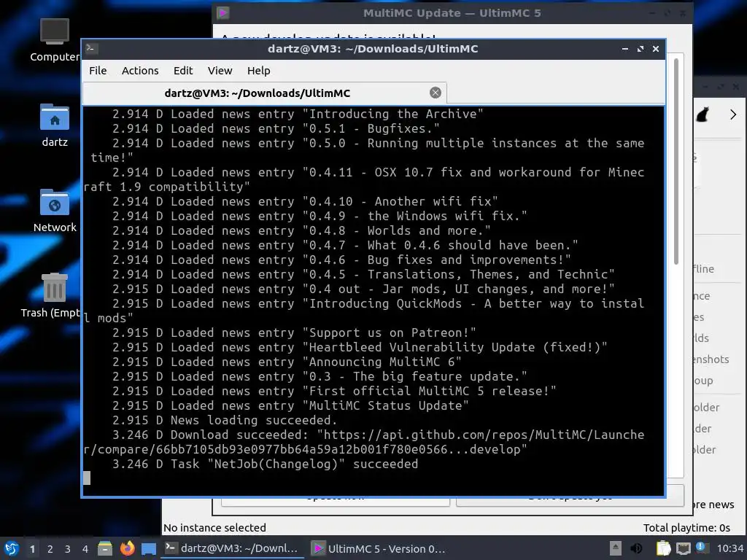747x560 pixels.
Task: Expand the UltimMC toolbar overflow chevron
Action: tap(732, 114)
